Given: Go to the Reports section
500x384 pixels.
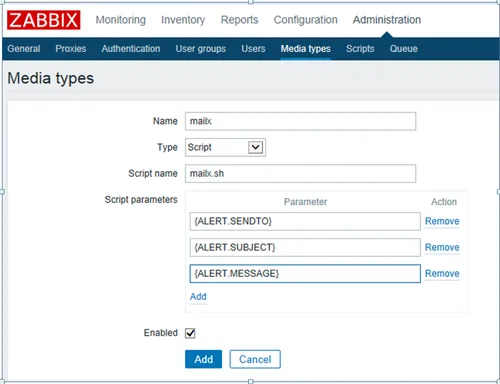Looking at the screenshot, I should tap(239, 20).
